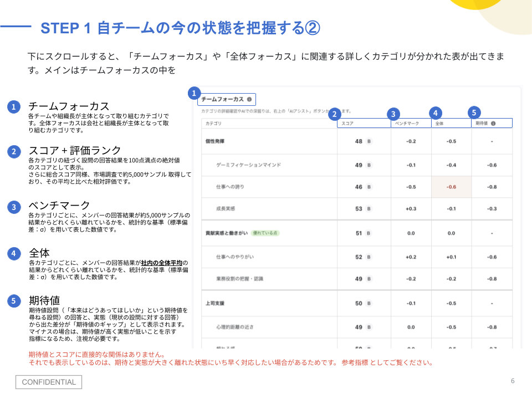Image resolution: width=532 pixels, height=399 pixels.
Task: Click the B rank badge in 成長実感 row
Action: pyautogui.click(x=369, y=209)
